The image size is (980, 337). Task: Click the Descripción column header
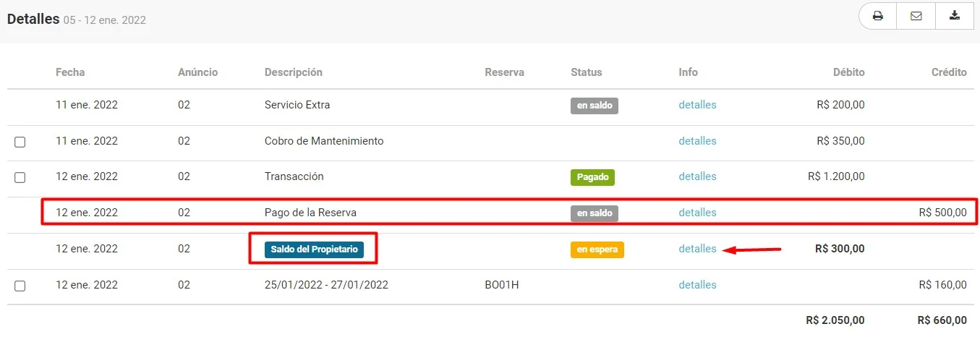pos(294,72)
